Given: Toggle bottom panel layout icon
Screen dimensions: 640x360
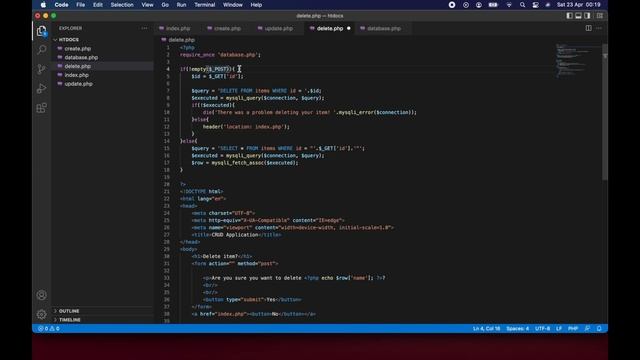Looking at the screenshot, I should [578, 16].
